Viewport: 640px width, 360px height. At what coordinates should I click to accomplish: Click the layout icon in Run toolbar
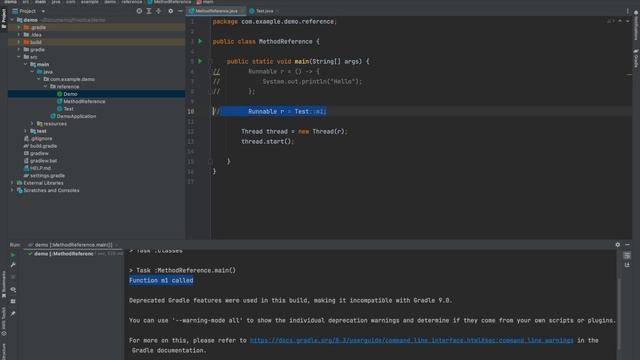[x=13, y=301]
